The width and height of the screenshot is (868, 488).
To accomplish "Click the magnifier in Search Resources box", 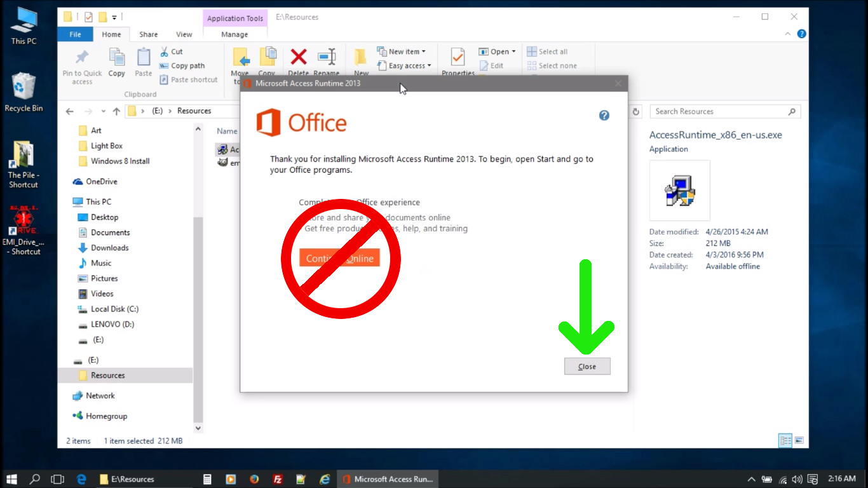I will tap(792, 111).
